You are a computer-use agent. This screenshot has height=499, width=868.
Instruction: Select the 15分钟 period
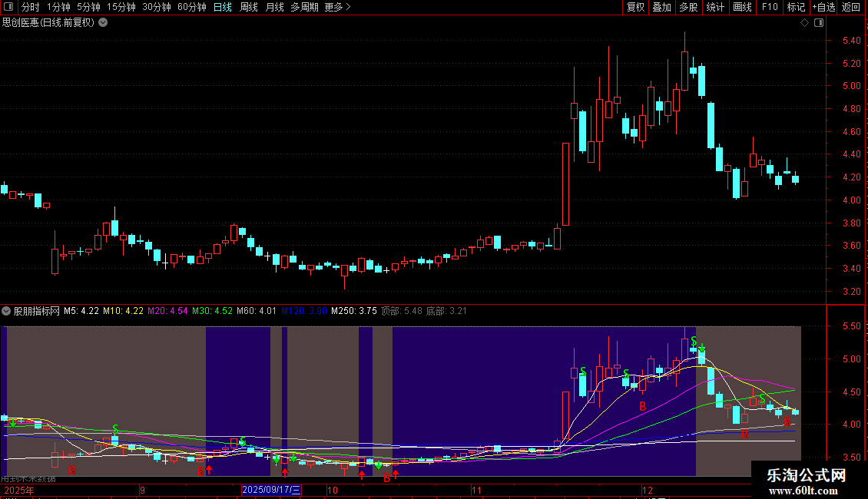[121, 7]
